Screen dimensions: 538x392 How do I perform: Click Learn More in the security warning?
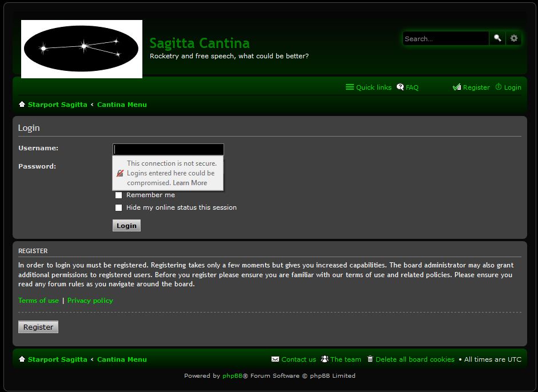click(x=190, y=183)
